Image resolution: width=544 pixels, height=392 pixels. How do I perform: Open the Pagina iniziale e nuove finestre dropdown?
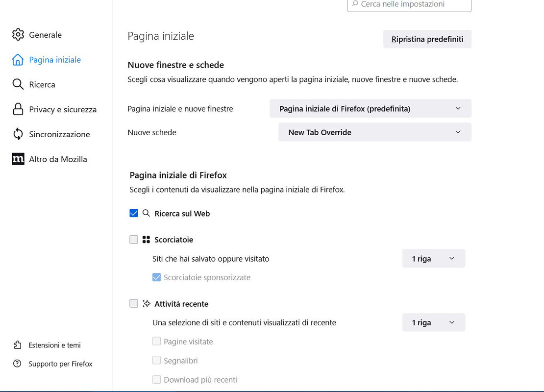pyautogui.click(x=370, y=109)
